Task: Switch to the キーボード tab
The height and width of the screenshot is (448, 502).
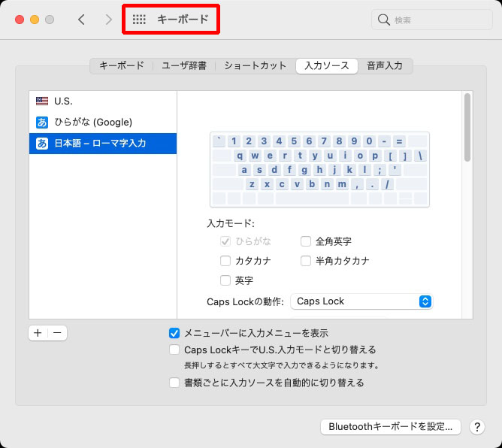Action: pyautogui.click(x=122, y=66)
